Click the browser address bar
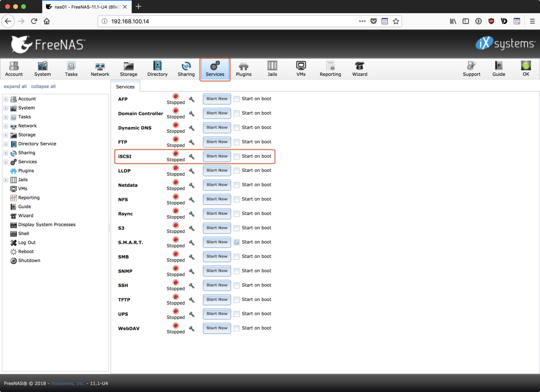 click(231, 21)
